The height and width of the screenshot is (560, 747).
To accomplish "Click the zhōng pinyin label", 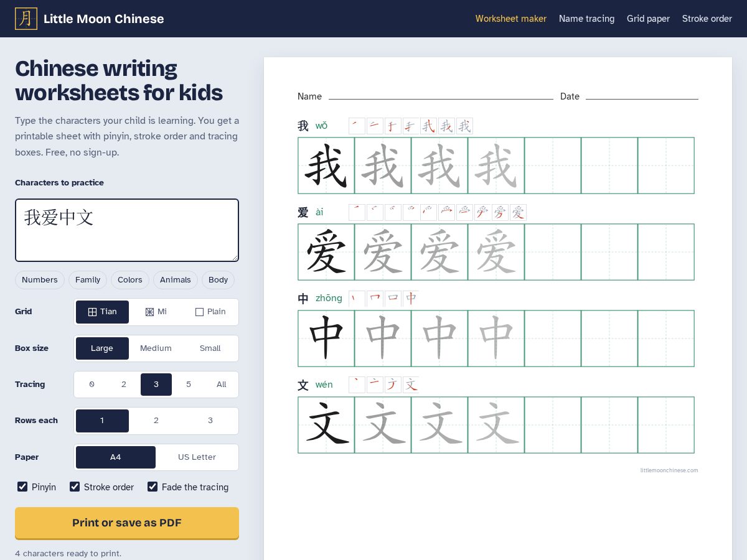I will pyautogui.click(x=329, y=298).
